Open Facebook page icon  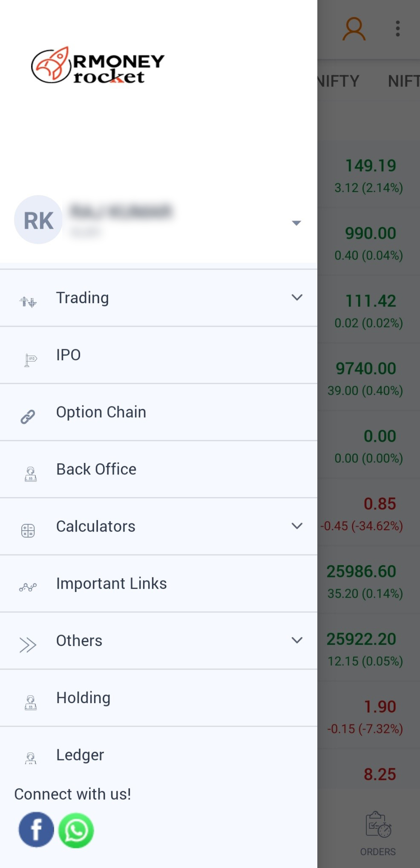(36, 830)
